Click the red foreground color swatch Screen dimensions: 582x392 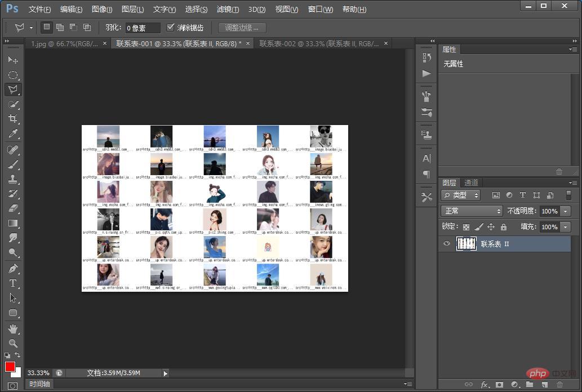point(10,367)
